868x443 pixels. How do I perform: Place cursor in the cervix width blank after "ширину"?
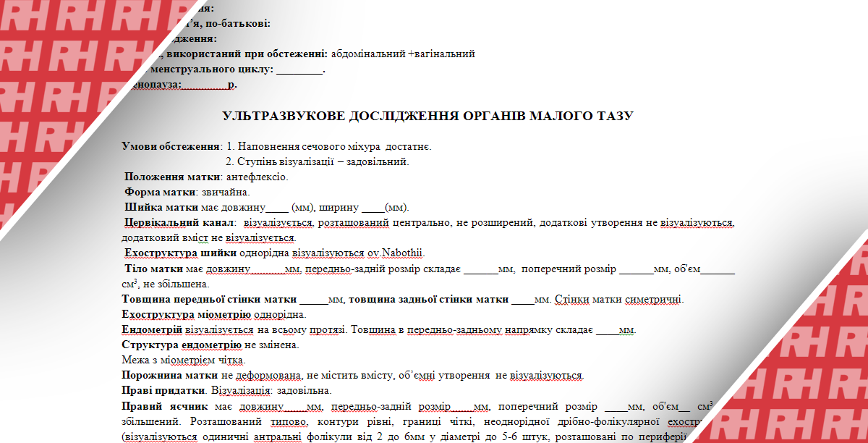[x=373, y=207]
